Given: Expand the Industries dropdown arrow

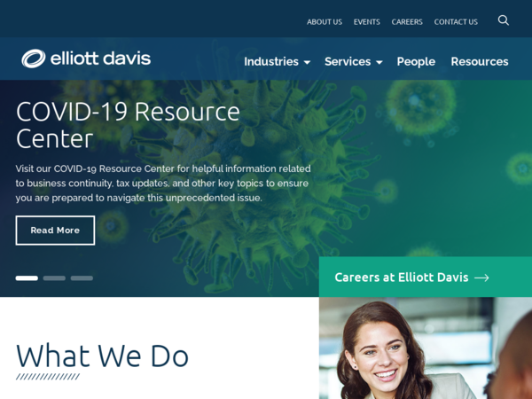Looking at the screenshot, I should [307, 62].
